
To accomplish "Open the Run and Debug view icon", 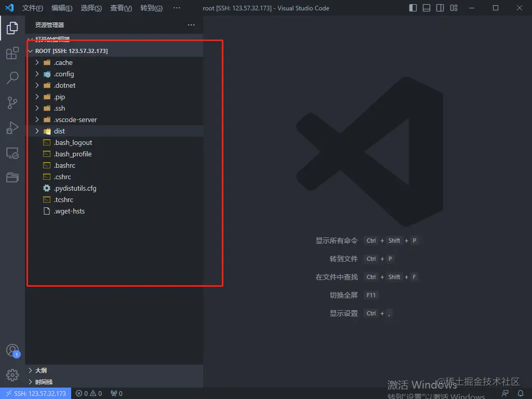I will pos(12,128).
